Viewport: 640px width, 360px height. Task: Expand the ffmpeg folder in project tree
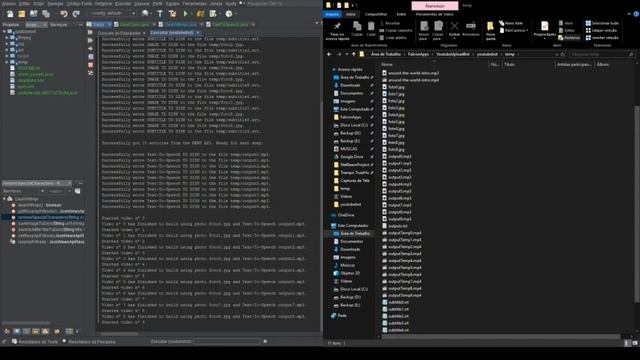7,38
